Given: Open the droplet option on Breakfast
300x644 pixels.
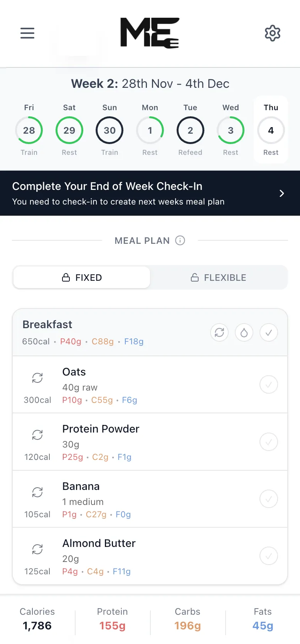Looking at the screenshot, I should pos(244,332).
